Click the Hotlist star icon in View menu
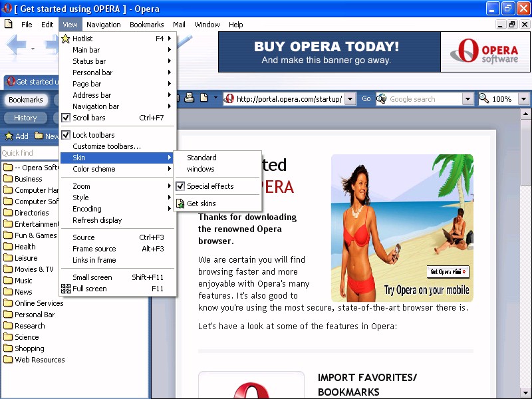The width and height of the screenshot is (532, 399). pyautogui.click(x=65, y=39)
